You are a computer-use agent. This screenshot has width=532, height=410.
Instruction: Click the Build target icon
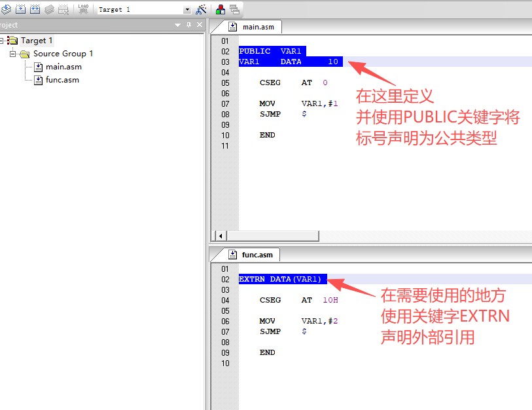point(22,9)
